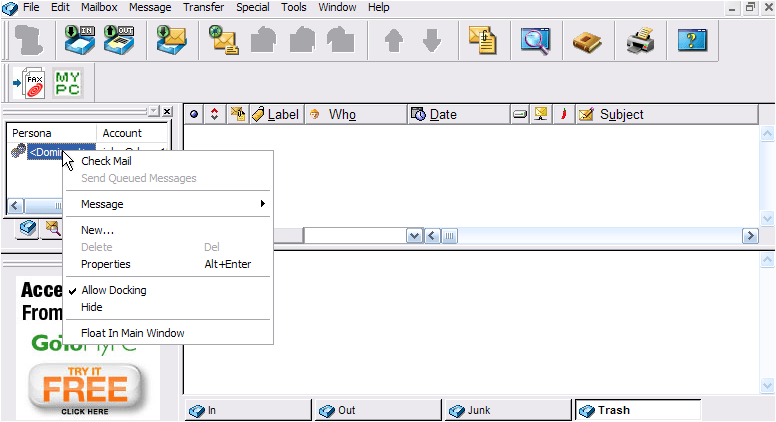Click the Account column header

click(132, 133)
